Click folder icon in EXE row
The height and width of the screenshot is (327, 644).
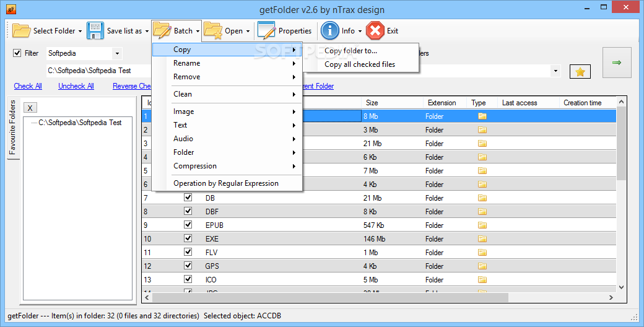tap(482, 238)
